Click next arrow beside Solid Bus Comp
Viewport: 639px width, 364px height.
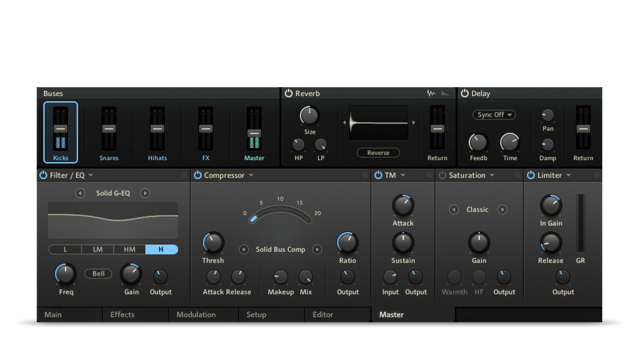click(317, 250)
